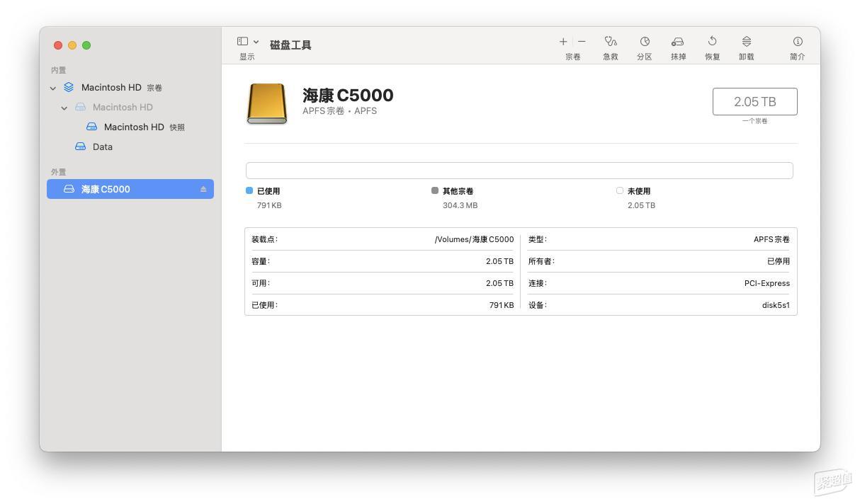
Task: Click the Data volume disk icon
Action: [x=80, y=147]
